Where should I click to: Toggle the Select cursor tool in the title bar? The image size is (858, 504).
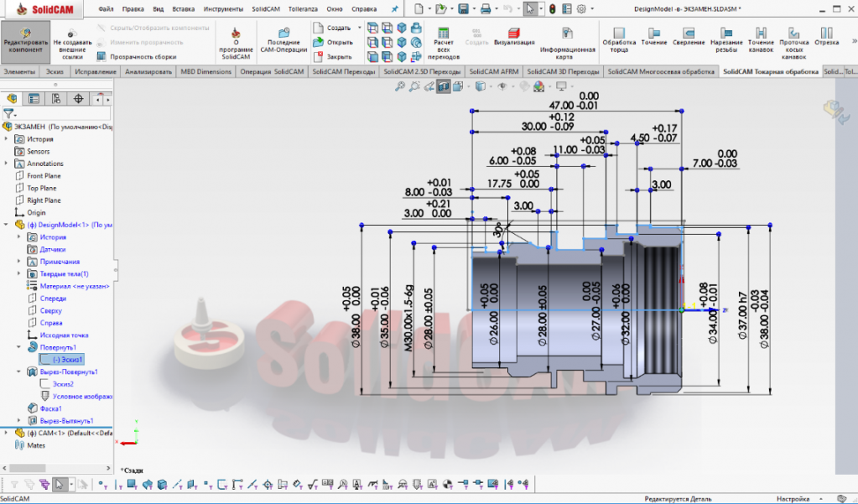point(530,8)
